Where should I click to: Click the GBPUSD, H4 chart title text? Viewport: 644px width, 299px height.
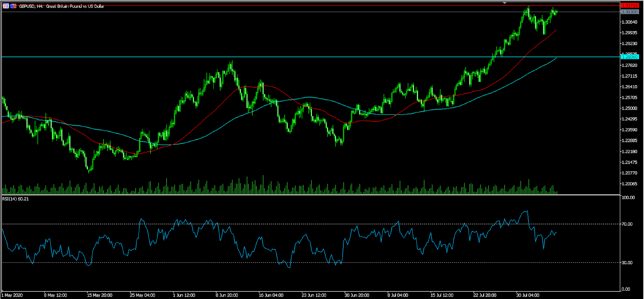coord(62,6)
